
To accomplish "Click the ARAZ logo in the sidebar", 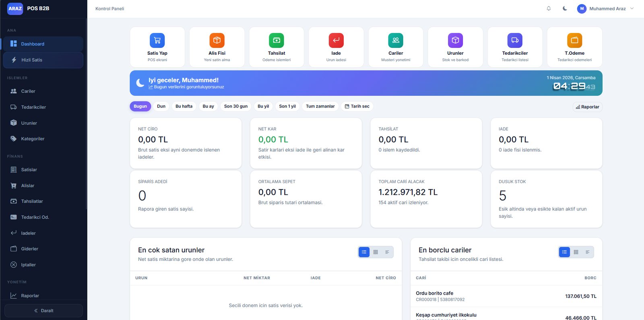I will [x=15, y=8].
